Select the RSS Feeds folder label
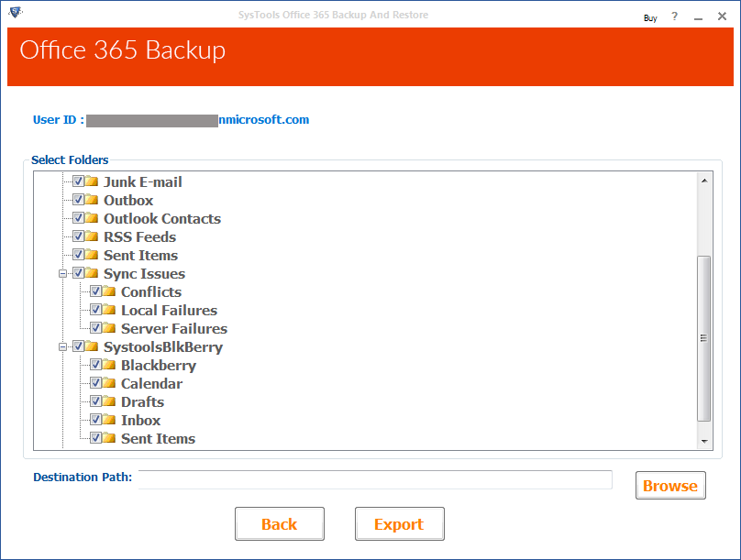 (140, 237)
